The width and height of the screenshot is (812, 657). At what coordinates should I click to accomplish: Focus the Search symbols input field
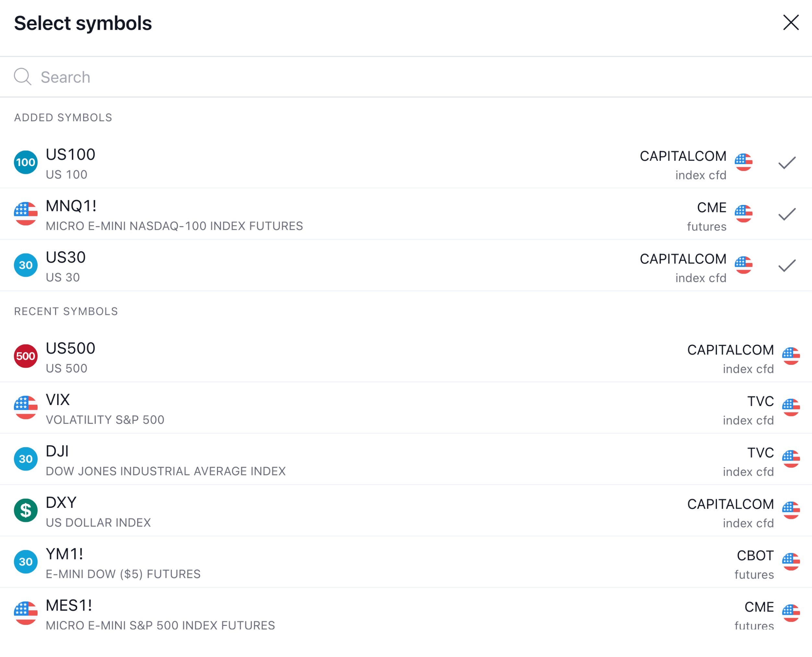coord(406,77)
